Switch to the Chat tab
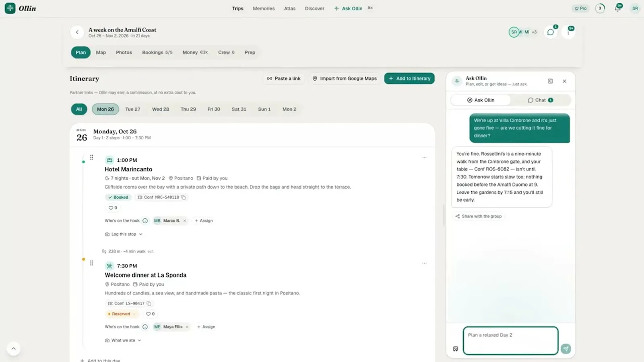Image resolution: width=644 pixels, height=362 pixels. click(x=540, y=100)
